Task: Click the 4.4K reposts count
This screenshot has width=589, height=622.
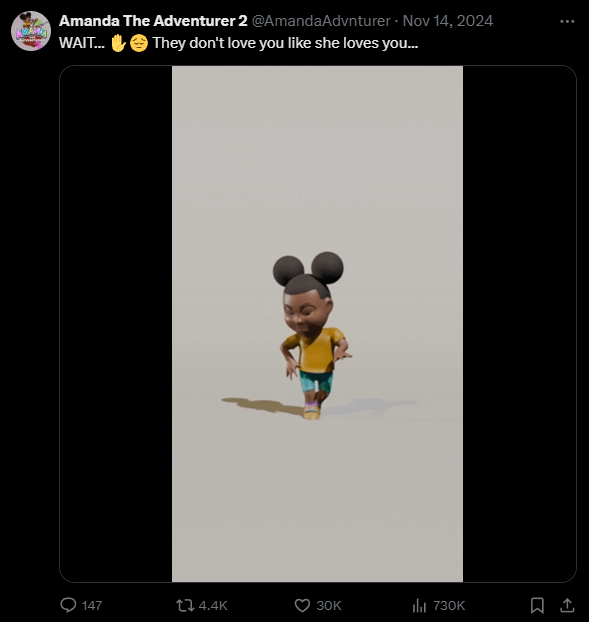Action: (213, 606)
